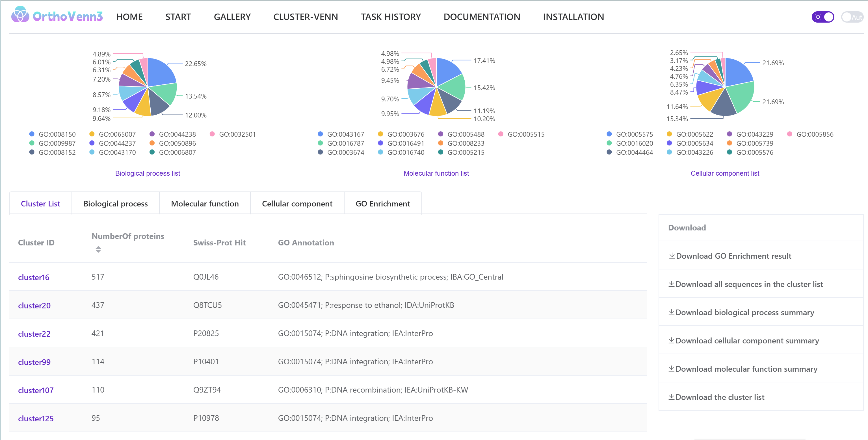Sort by NumberOf proteins arrows icon
The image size is (868, 440).
(x=98, y=249)
